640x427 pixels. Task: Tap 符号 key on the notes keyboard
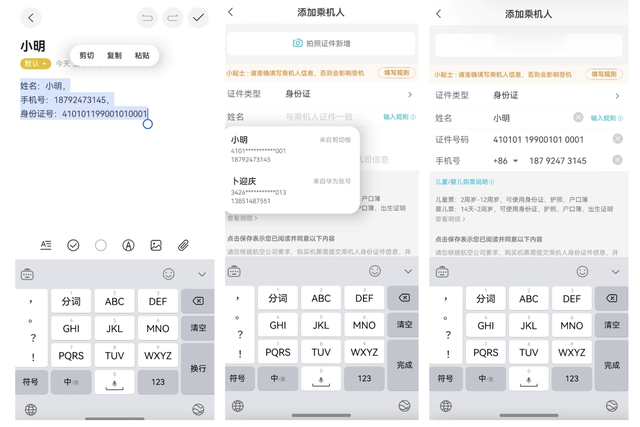click(x=31, y=382)
